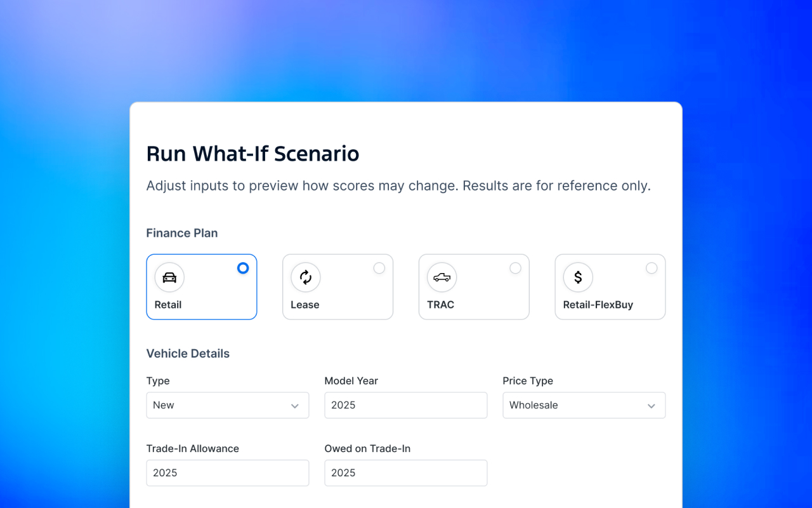Click the car icon in Retail card

[x=169, y=277]
